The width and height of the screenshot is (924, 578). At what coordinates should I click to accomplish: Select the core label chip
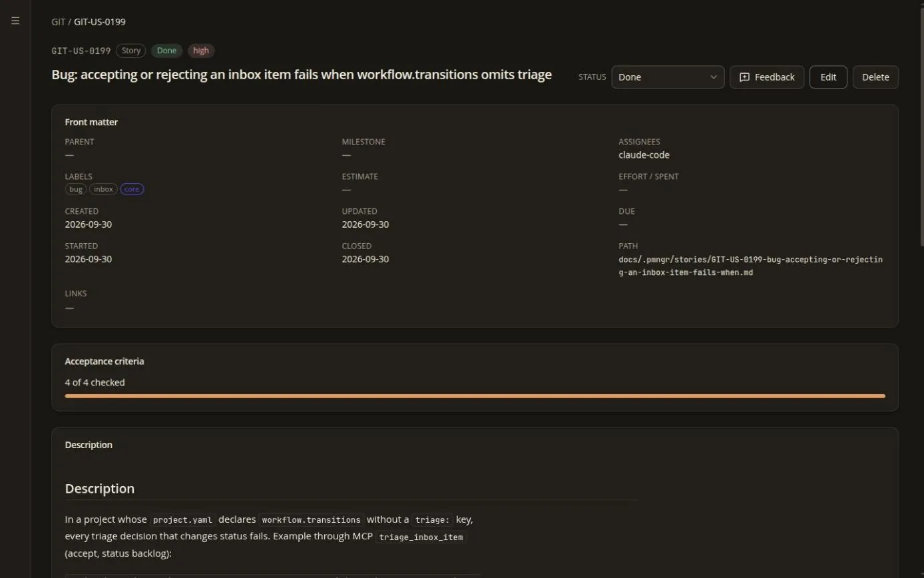point(132,189)
